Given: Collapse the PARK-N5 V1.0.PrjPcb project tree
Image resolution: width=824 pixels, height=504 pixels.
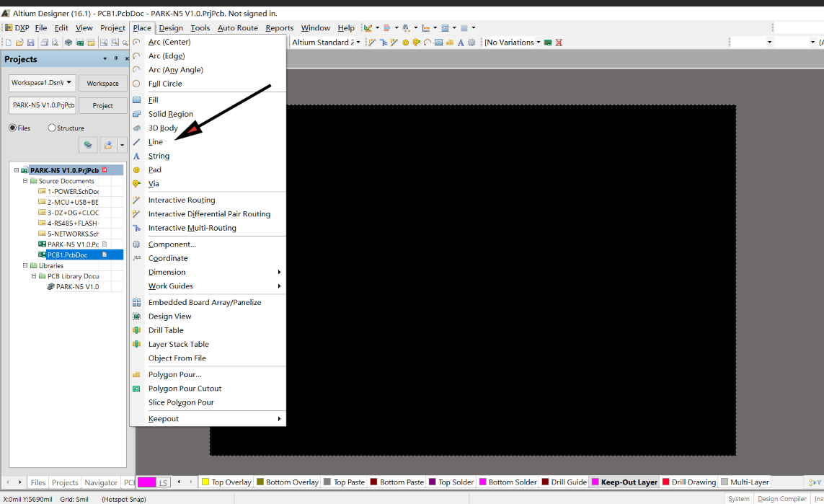Looking at the screenshot, I should (x=17, y=170).
